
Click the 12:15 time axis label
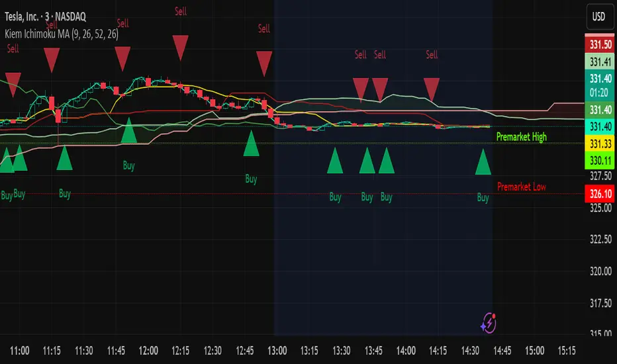180,350
